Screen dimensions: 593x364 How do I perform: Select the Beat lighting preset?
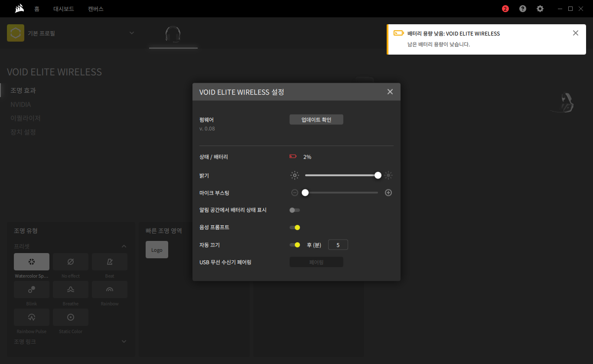pos(110,262)
